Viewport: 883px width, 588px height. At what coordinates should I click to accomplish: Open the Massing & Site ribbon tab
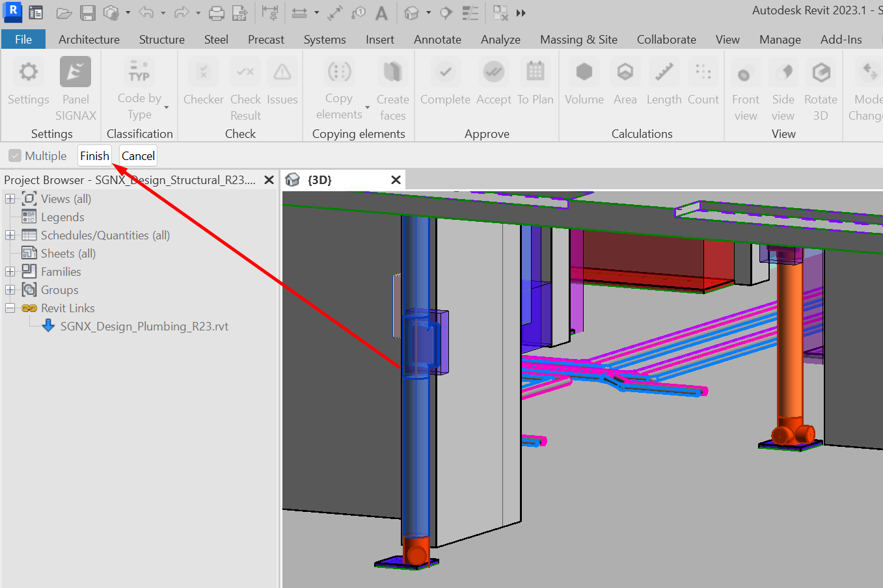578,39
